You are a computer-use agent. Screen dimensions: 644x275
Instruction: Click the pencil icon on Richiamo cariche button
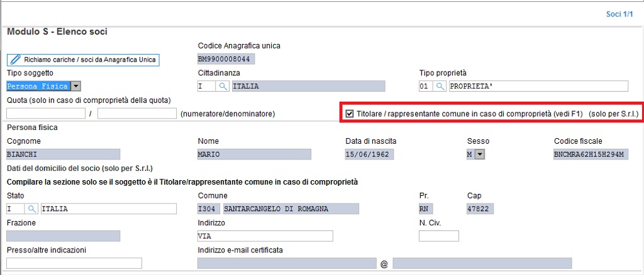[16, 60]
